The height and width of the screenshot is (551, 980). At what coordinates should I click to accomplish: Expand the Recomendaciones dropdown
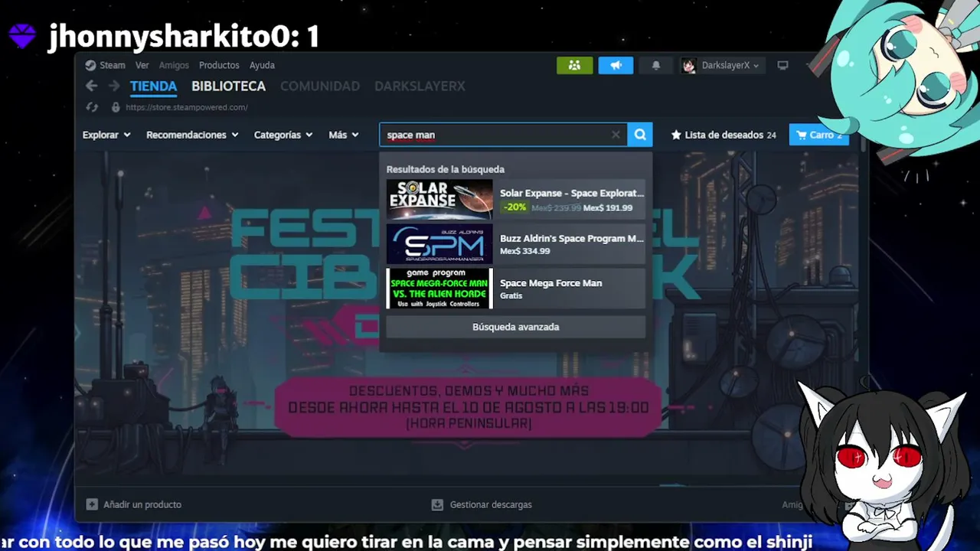192,135
